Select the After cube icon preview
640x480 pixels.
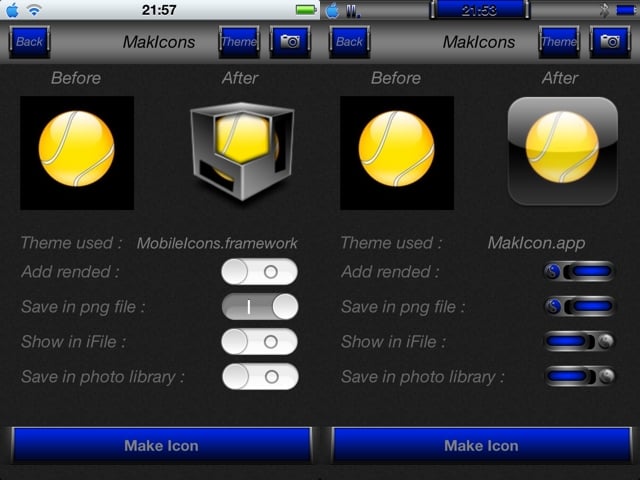pyautogui.click(x=242, y=151)
